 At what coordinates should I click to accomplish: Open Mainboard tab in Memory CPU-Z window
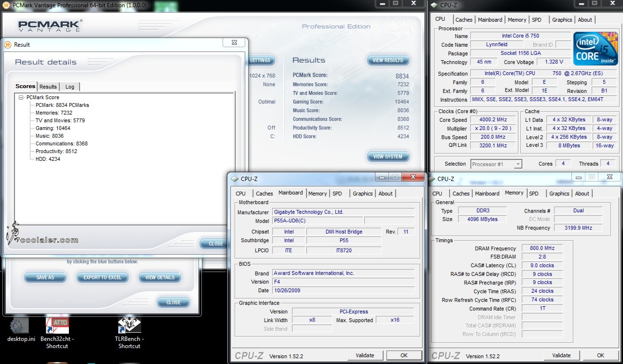pos(487,194)
